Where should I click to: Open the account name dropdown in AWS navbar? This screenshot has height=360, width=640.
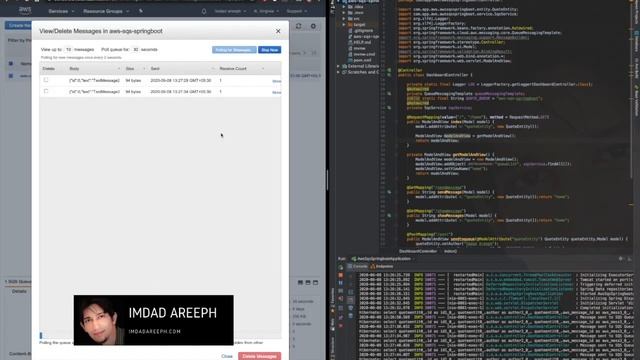point(230,11)
